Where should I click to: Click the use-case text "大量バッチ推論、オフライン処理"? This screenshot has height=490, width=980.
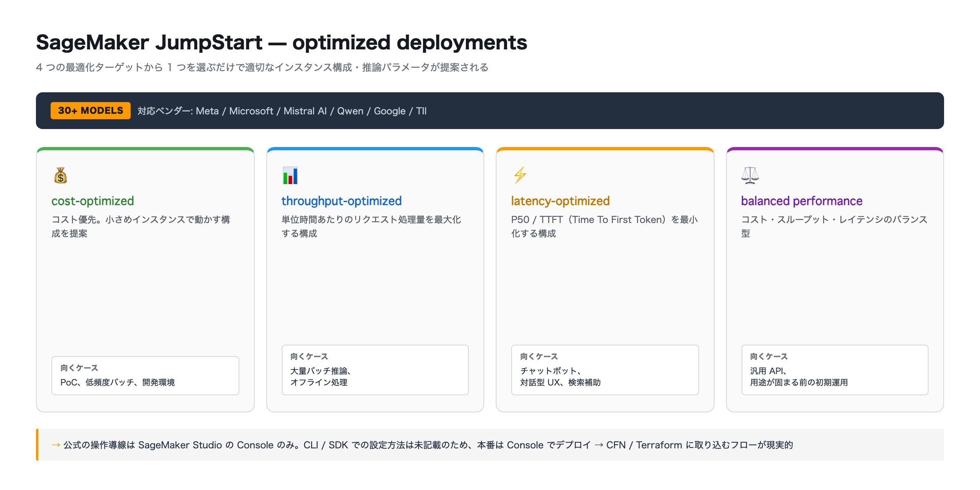coord(321,376)
